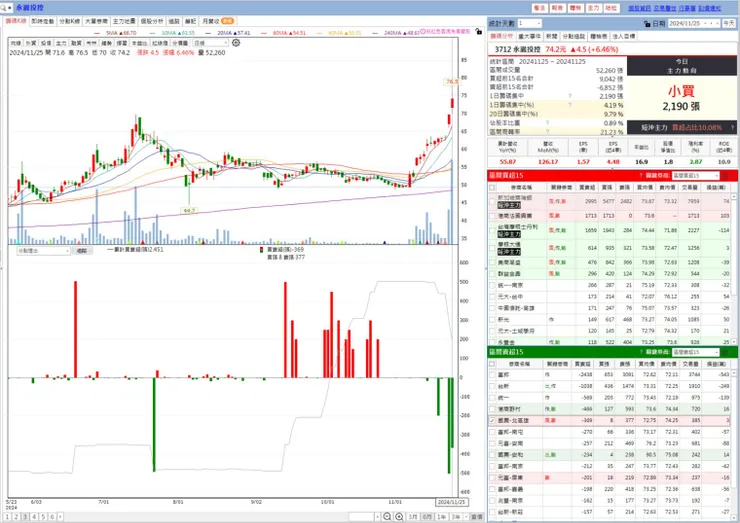Click the search magnifier icon beside stock name
The width and height of the screenshot is (740, 523).
[4, 8]
